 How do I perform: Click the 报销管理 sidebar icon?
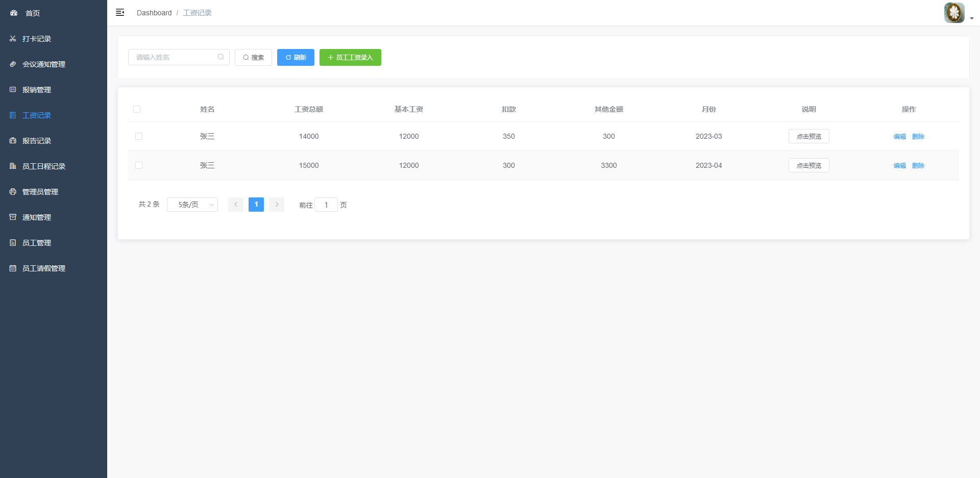(x=13, y=90)
